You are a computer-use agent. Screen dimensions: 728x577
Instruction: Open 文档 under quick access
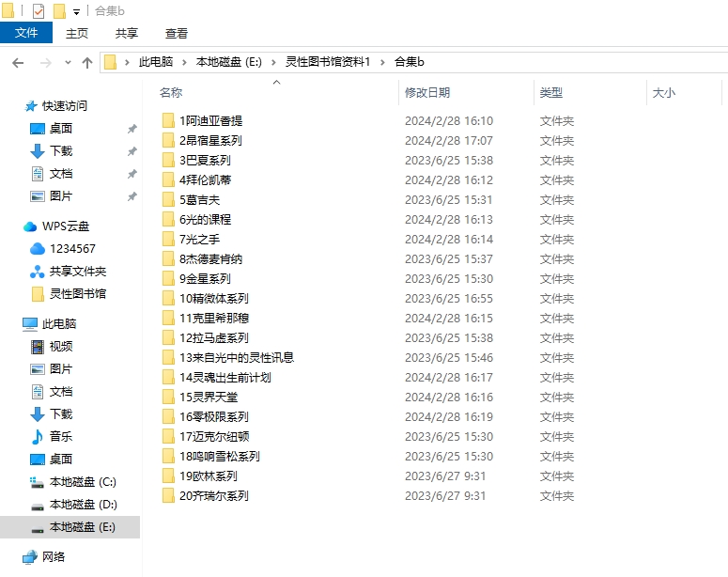pos(61,174)
